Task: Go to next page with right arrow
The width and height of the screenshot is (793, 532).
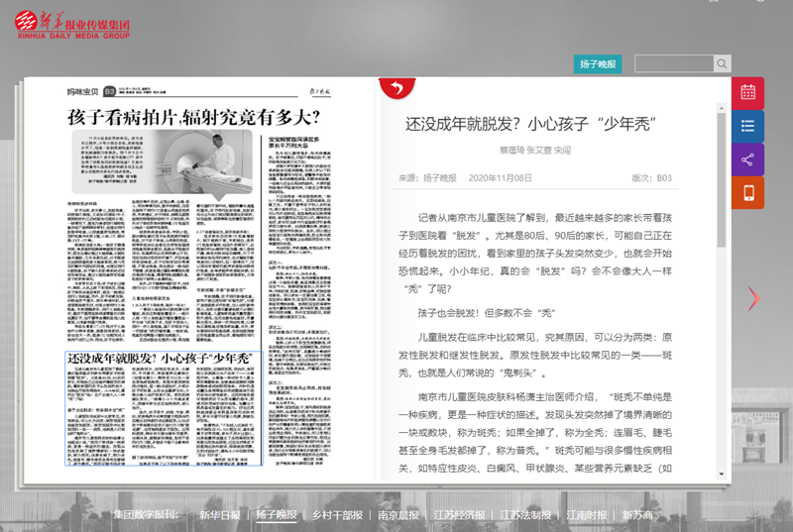Action: coord(753,298)
